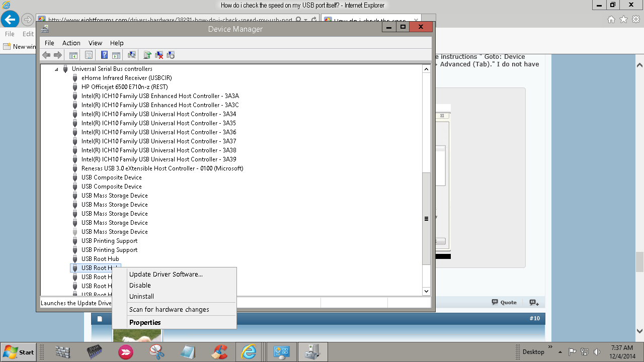Image resolution: width=644 pixels, height=362 pixels.
Task: Click the Update Driver Software toolbar icon
Action: 147,55
